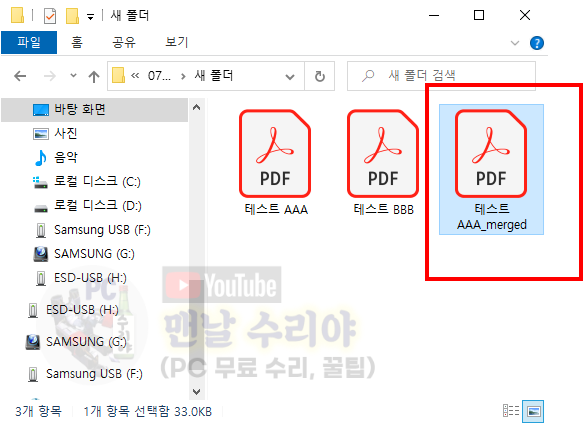
Task: Expand the ribbon with the chevron
Action: click(515, 43)
